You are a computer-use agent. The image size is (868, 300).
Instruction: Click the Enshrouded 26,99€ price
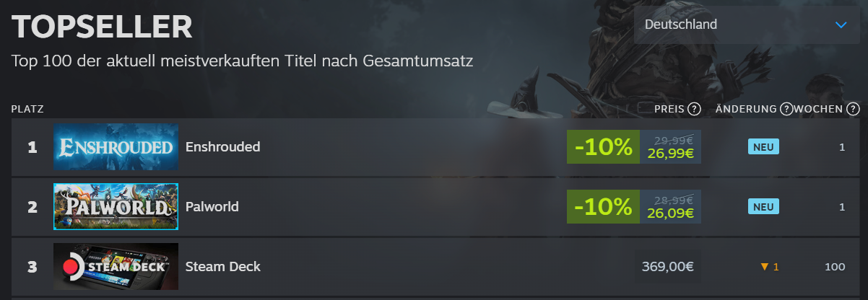670,154
